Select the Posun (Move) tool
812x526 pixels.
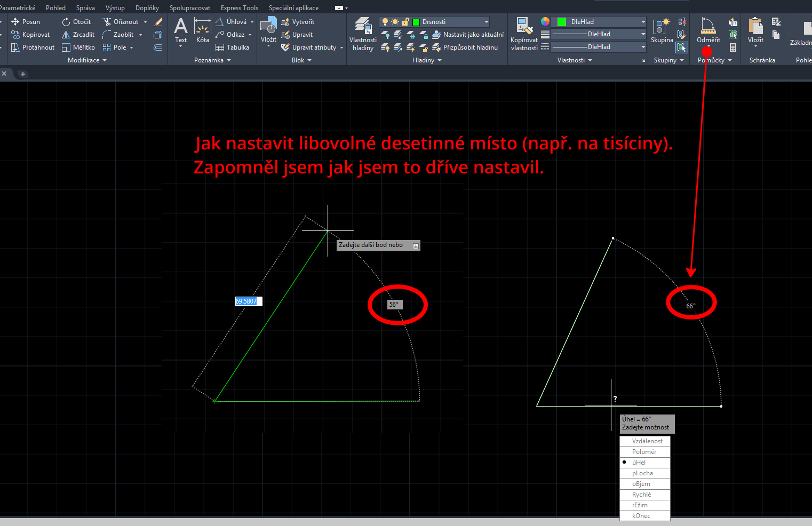point(26,22)
